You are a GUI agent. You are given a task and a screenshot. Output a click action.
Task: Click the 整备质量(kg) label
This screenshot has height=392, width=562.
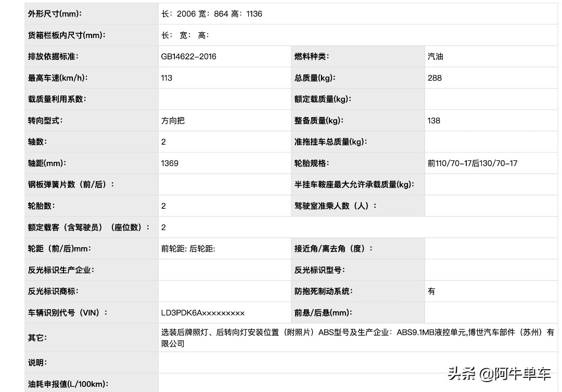[x=318, y=120]
